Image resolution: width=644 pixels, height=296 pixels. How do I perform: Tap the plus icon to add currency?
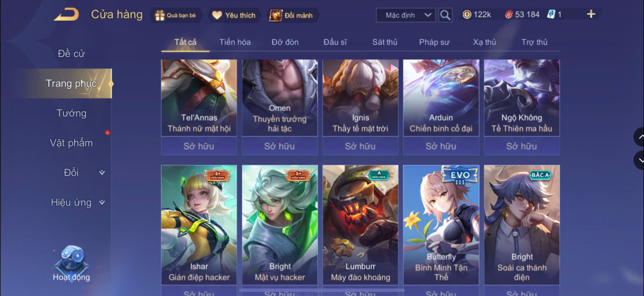click(x=591, y=14)
